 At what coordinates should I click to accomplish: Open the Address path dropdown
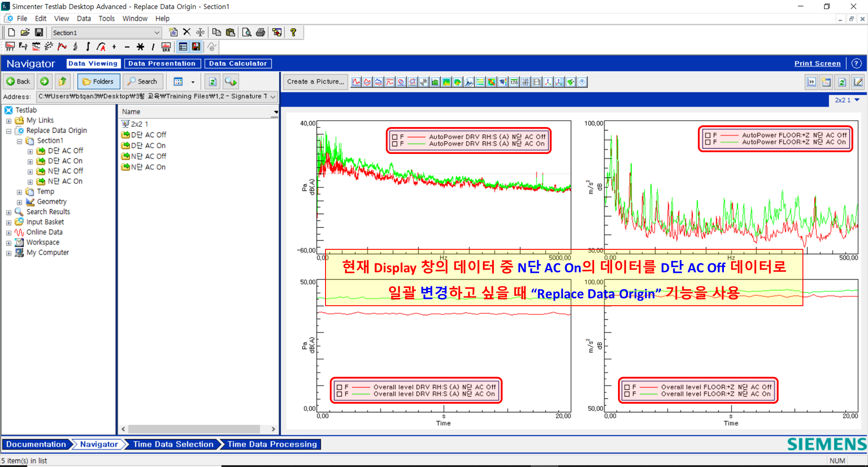(273, 96)
